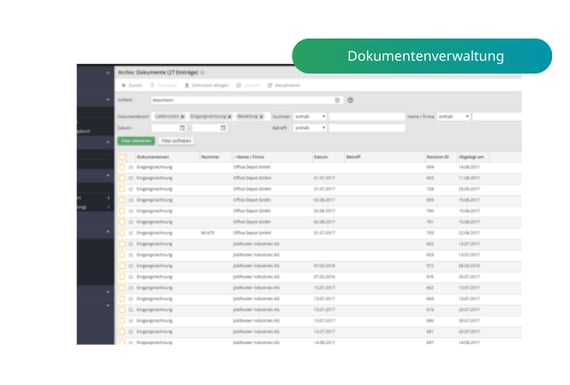This screenshot has height=385, width=570.
Task: Open the Betreff 'enthält' operator dropdown
Action: pyautogui.click(x=310, y=128)
